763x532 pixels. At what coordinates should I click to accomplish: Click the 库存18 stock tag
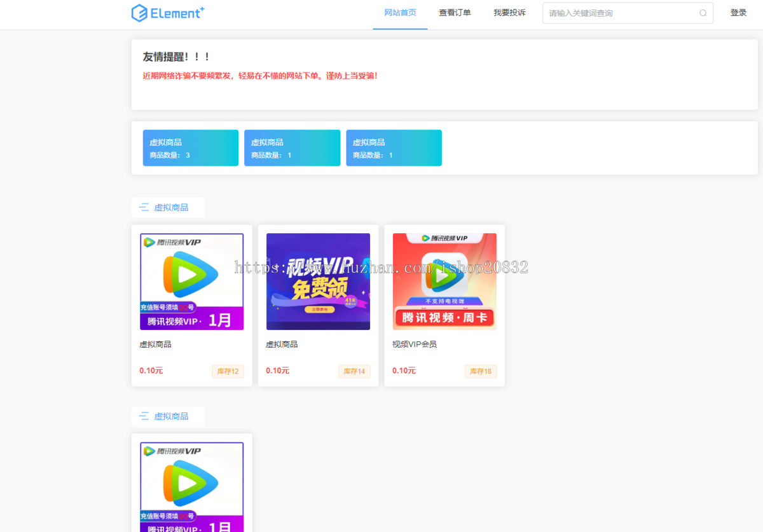point(480,371)
